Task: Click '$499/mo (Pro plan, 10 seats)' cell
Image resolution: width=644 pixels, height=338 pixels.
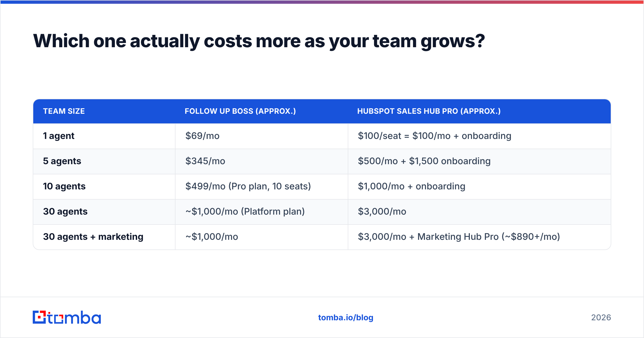Action: pos(248,186)
